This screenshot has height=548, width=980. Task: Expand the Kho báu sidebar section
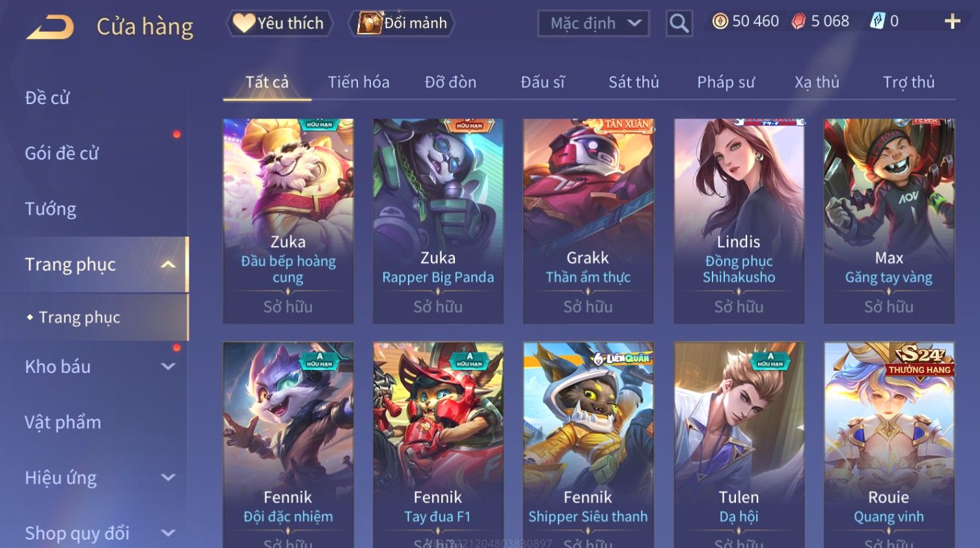(168, 366)
